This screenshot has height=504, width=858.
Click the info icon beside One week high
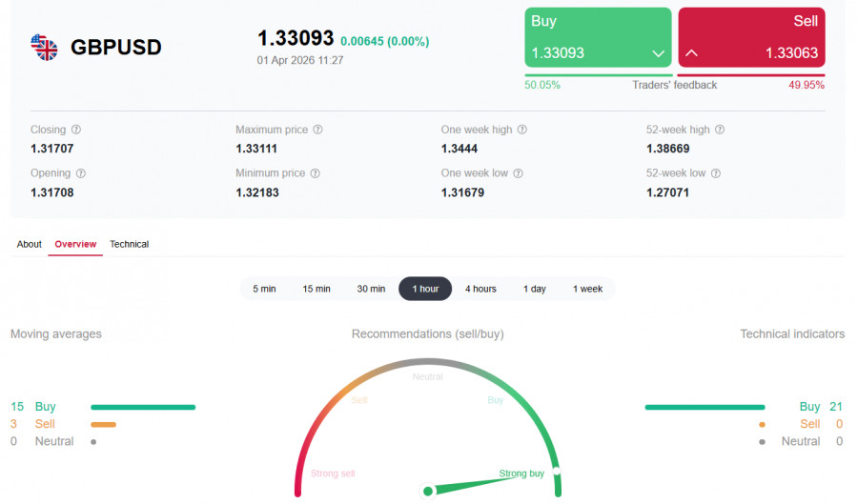(x=522, y=130)
